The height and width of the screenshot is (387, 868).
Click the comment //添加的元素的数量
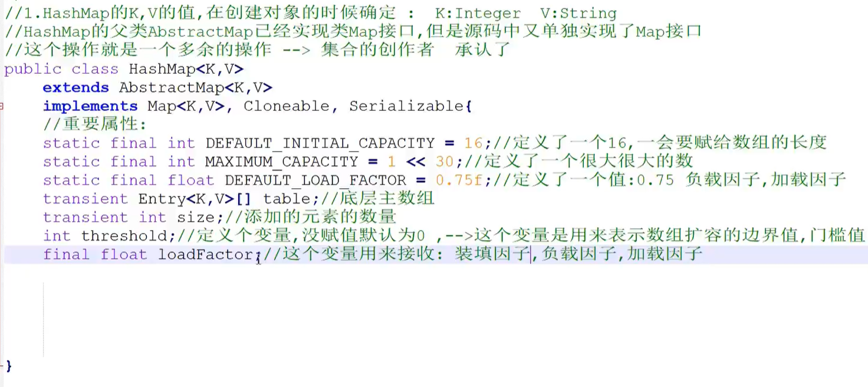(311, 218)
